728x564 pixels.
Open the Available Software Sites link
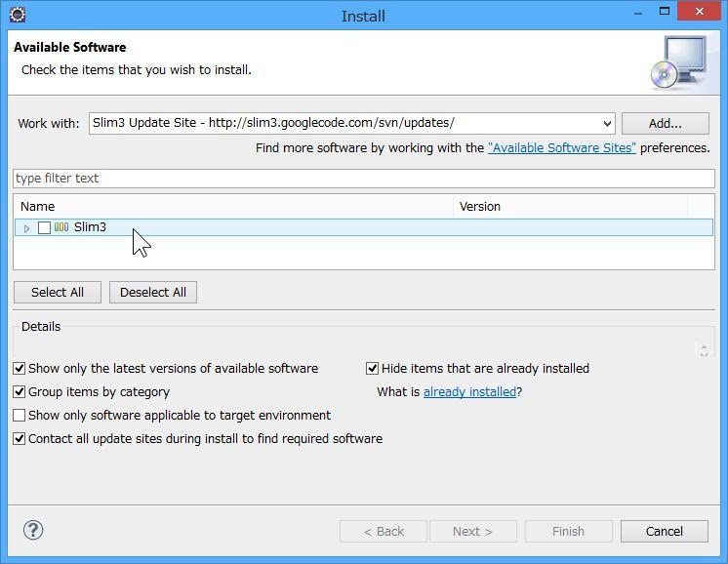tap(561, 148)
